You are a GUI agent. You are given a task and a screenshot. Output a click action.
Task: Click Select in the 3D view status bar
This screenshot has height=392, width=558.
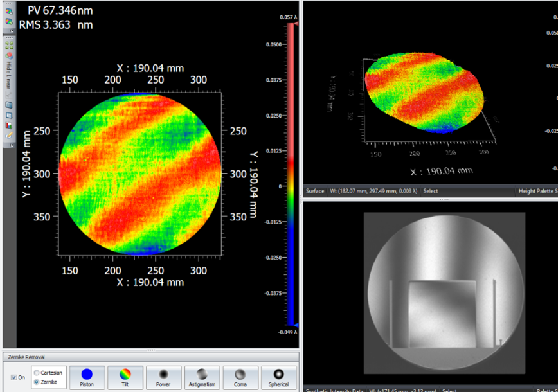coord(430,191)
